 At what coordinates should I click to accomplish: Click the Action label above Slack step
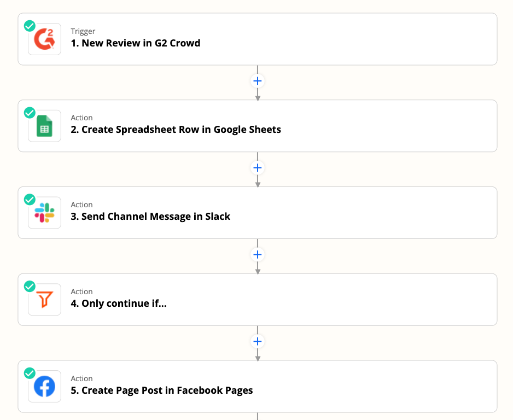(x=82, y=205)
